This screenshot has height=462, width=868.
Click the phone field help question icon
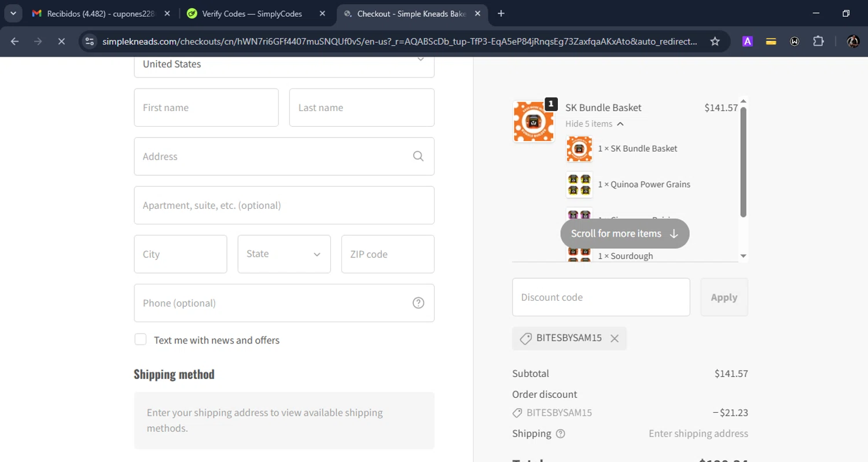(x=418, y=303)
